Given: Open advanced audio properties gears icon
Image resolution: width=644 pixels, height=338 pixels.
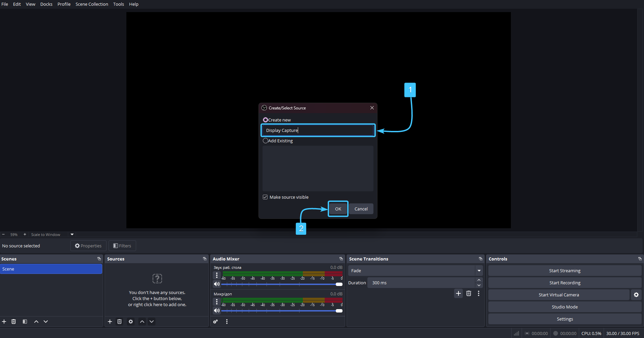Looking at the screenshot, I should point(216,322).
